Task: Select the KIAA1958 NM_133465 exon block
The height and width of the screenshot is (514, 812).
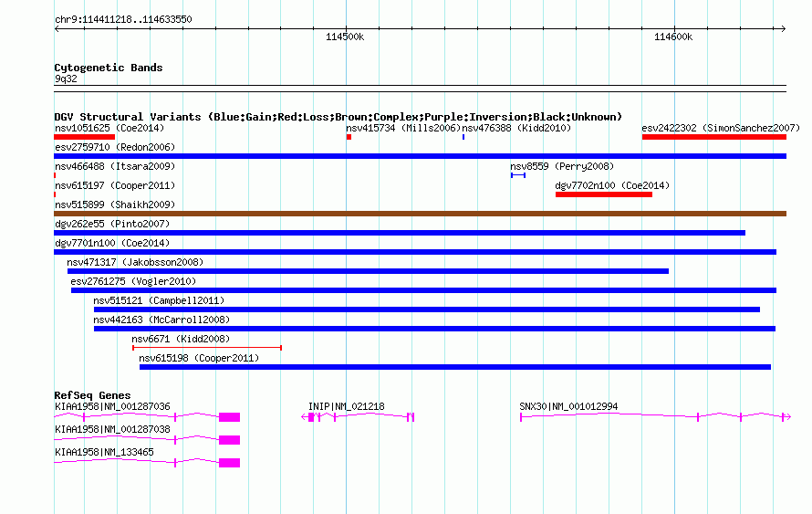Action: pyautogui.click(x=229, y=463)
